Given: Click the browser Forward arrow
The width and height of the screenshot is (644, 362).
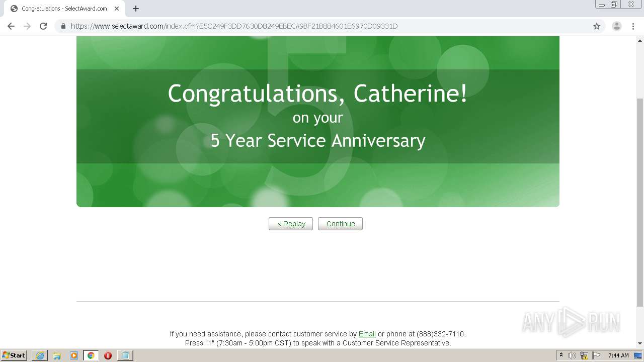Looking at the screenshot, I should [x=27, y=26].
